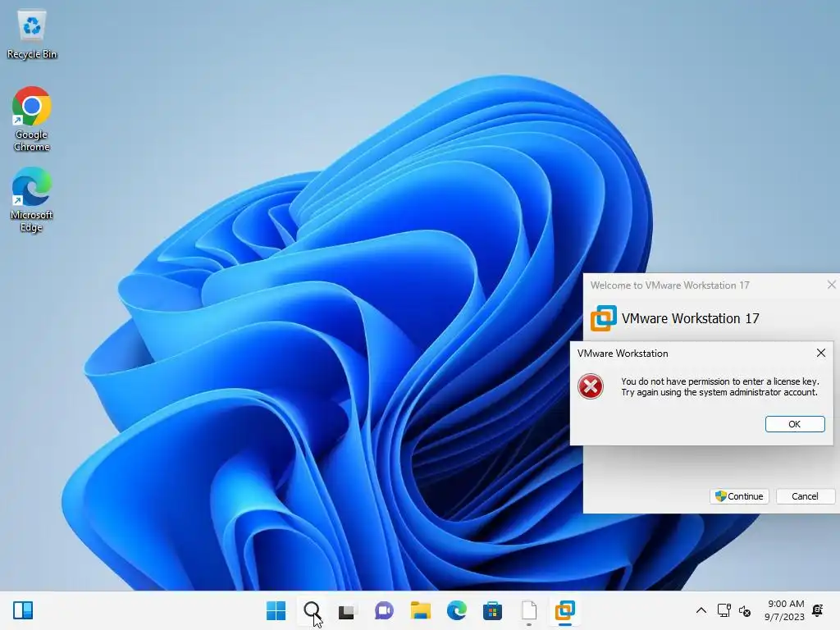Image resolution: width=840 pixels, height=630 pixels.
Task: Select the Microsoft Edge desktop shortcut
Action: coord(32,199)
